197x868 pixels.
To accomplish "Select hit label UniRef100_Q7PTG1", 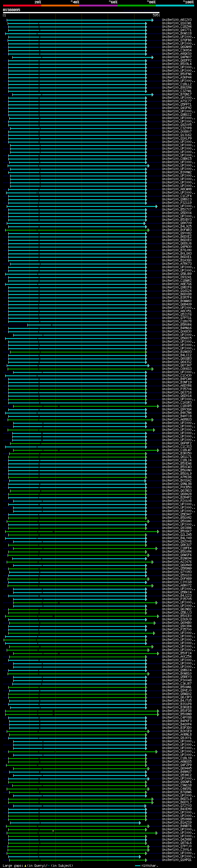I will pos(177,318).
